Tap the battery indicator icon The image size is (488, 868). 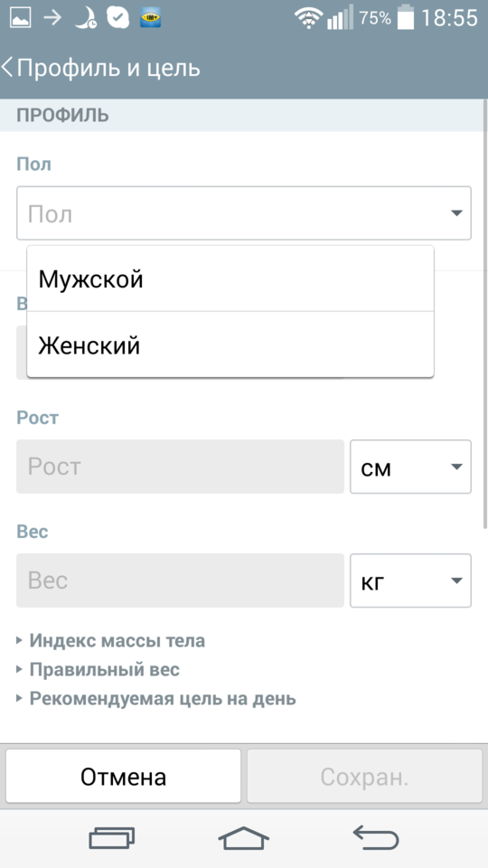tap(406, 17)
